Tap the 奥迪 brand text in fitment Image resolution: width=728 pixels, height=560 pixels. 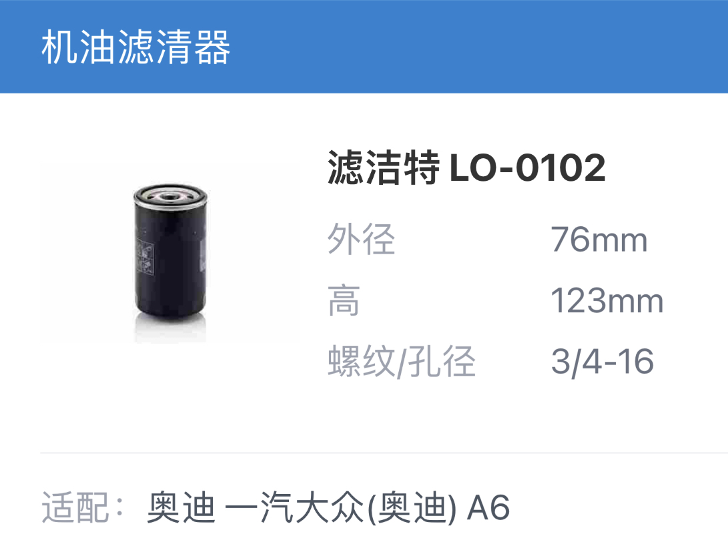click(181, 507)
